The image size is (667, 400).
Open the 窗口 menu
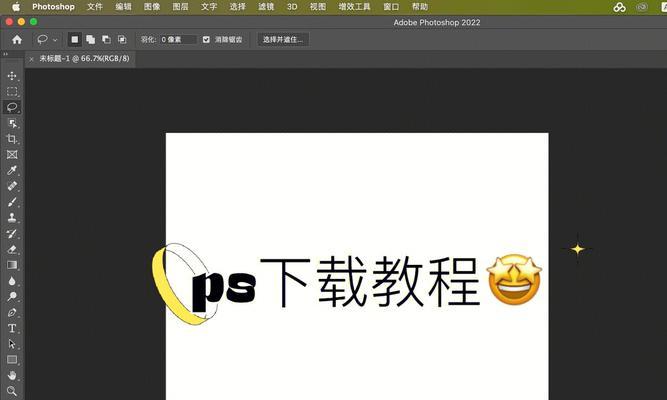391,7
